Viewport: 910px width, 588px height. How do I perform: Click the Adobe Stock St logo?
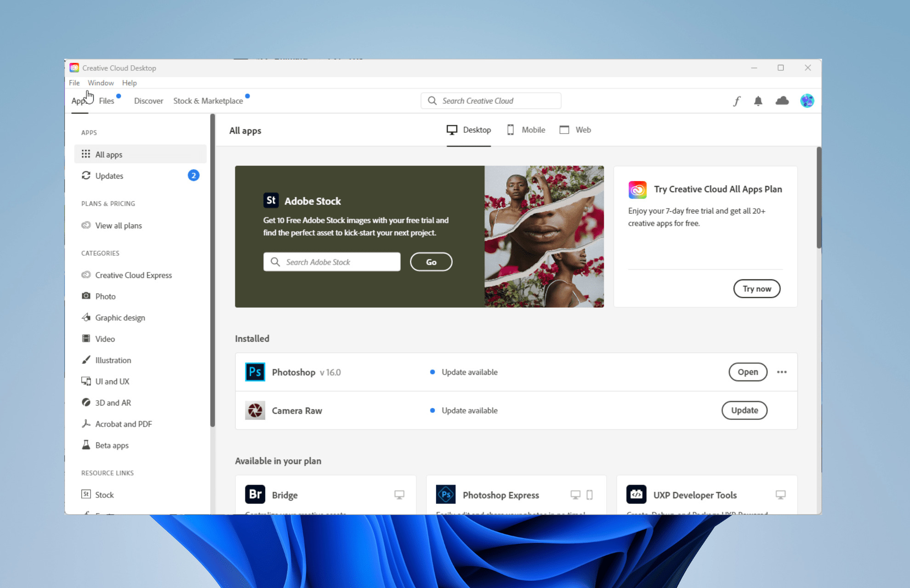click(271, 200)
